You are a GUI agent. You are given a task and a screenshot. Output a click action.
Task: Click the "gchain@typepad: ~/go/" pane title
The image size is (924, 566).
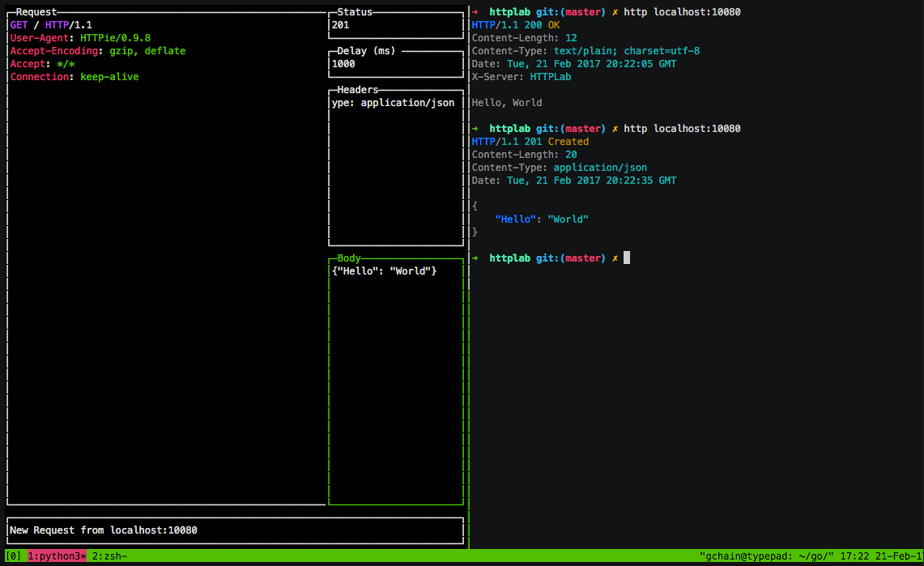coord(767,556)
